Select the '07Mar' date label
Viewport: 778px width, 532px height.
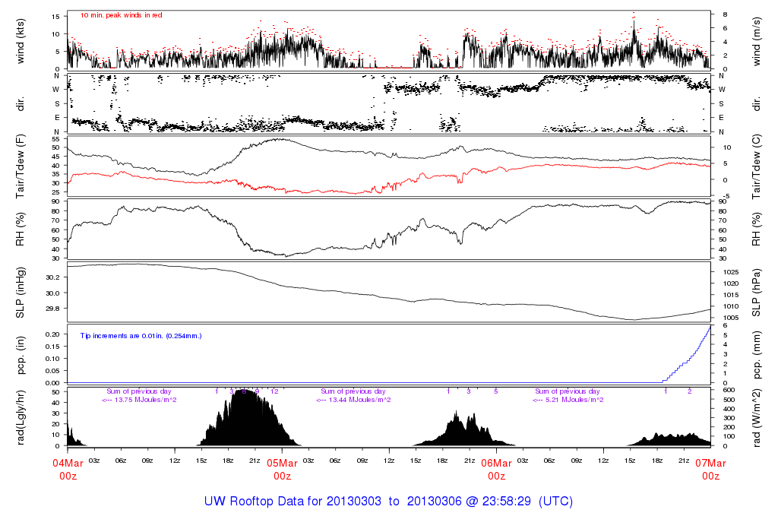pos(710,463)
